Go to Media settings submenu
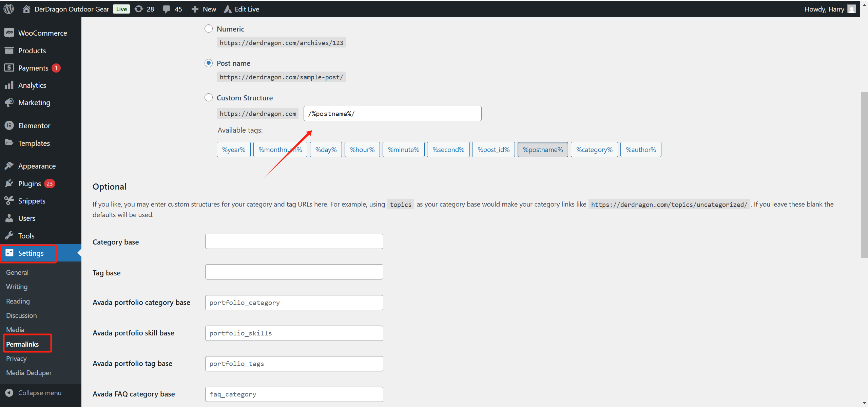 15,330
